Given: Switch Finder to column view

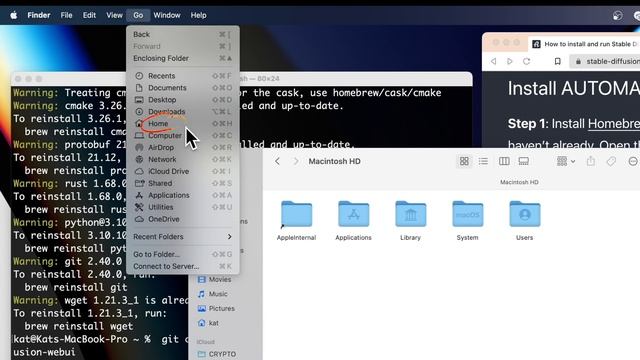Looking at the screenshot, I should coord(504,161).
